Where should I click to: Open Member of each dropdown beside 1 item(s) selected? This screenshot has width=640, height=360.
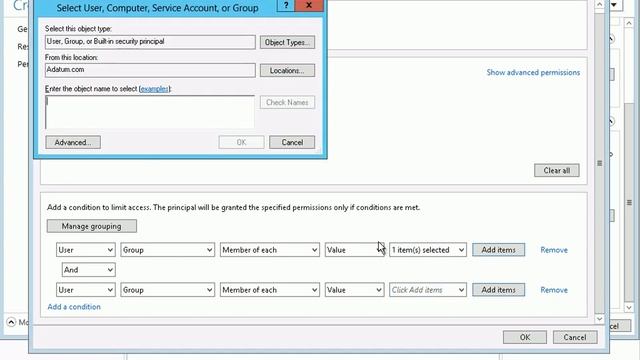click(x=269, y=250)
